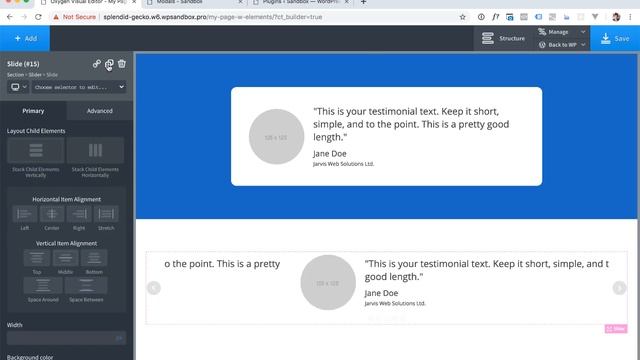Click the Width input field

pyautogui.click(x=66, y=338)
